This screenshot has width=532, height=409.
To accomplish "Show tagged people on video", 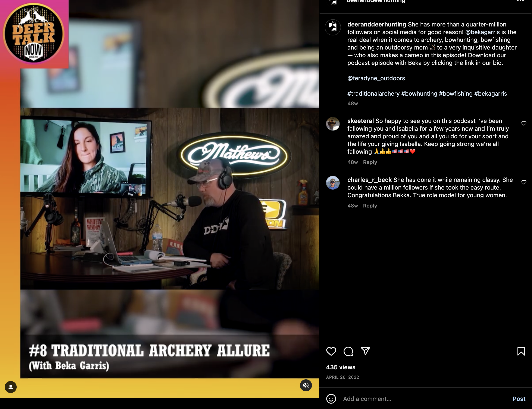I will pos(11,387).
